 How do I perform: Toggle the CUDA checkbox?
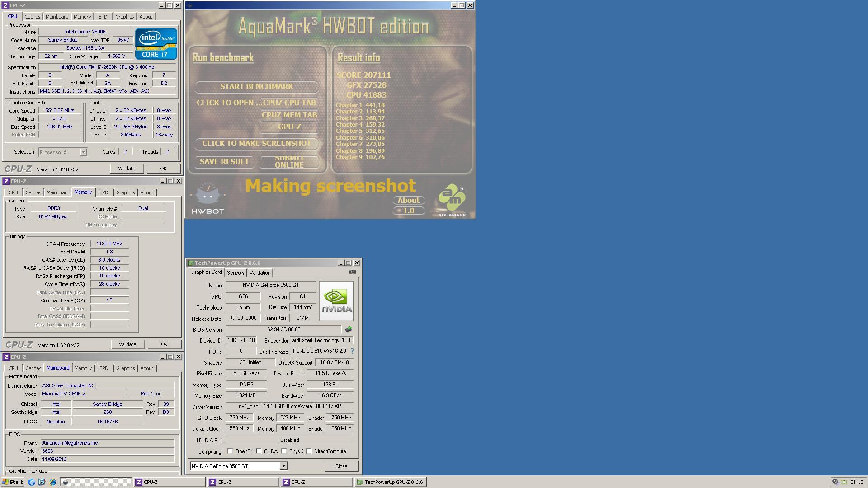pyautogui.click(x=259, y=451)
